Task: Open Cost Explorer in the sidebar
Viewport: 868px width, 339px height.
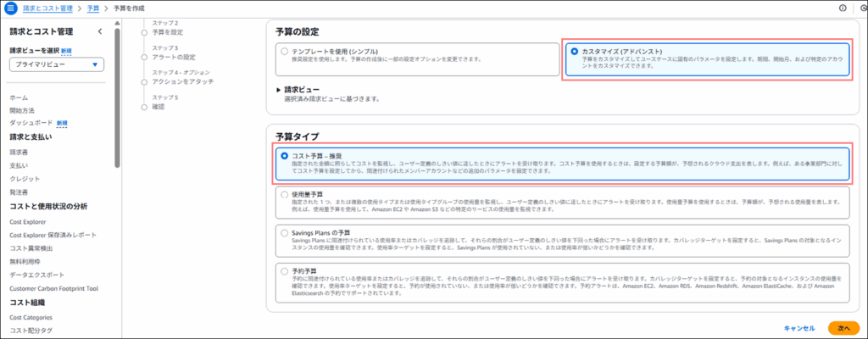Action: click(28, 220)
